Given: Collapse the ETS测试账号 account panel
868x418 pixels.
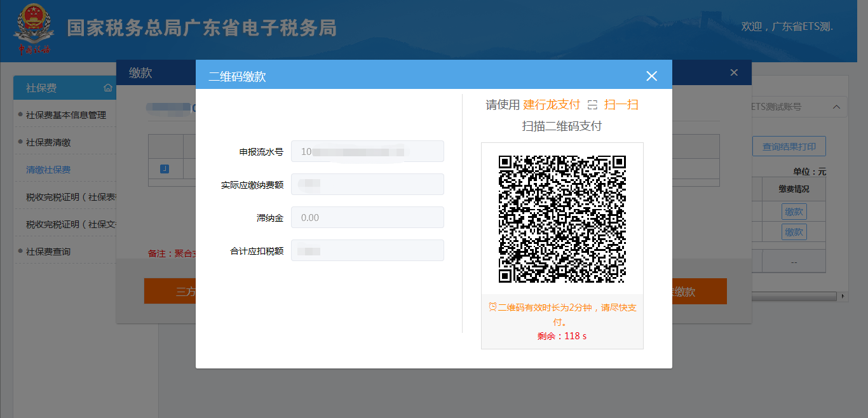Looking at the screenshot, I should pos(836,107).
